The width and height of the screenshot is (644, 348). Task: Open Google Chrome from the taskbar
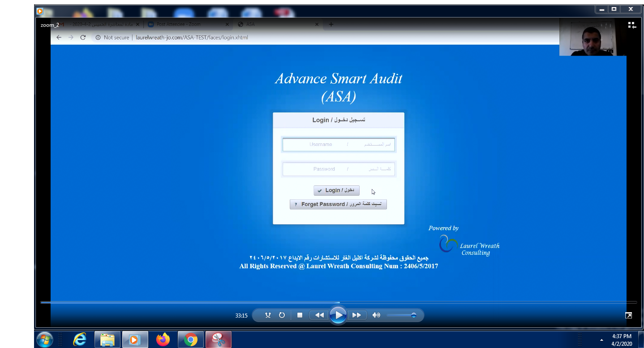pos(191,339)
